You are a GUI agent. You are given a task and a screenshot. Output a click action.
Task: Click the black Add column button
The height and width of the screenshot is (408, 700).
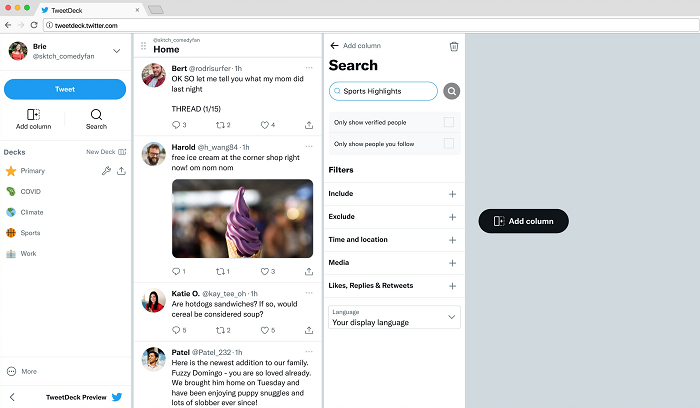[524, 221]
